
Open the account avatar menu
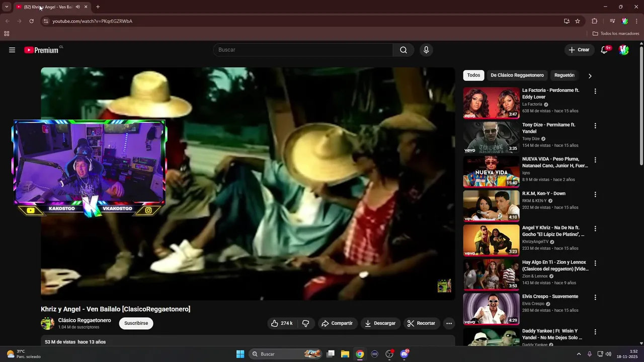pos(624,50)
